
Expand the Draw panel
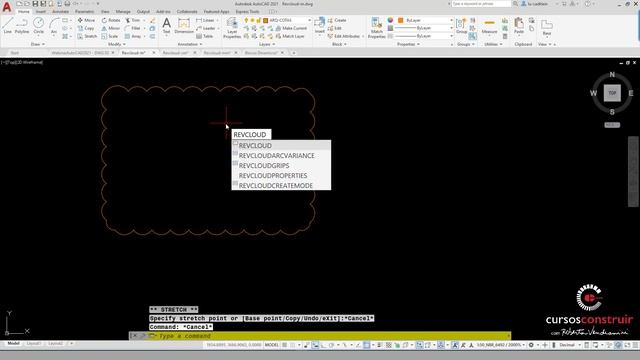38,44
